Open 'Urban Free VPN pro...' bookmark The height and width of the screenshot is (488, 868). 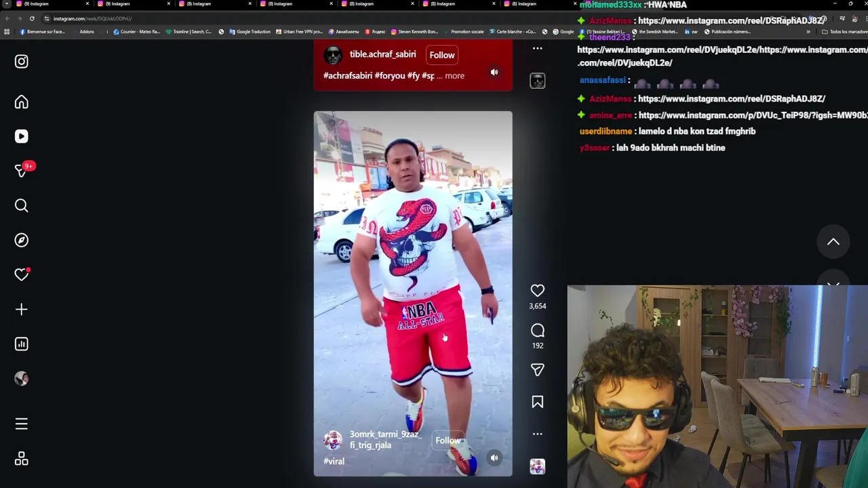point(299,32)
